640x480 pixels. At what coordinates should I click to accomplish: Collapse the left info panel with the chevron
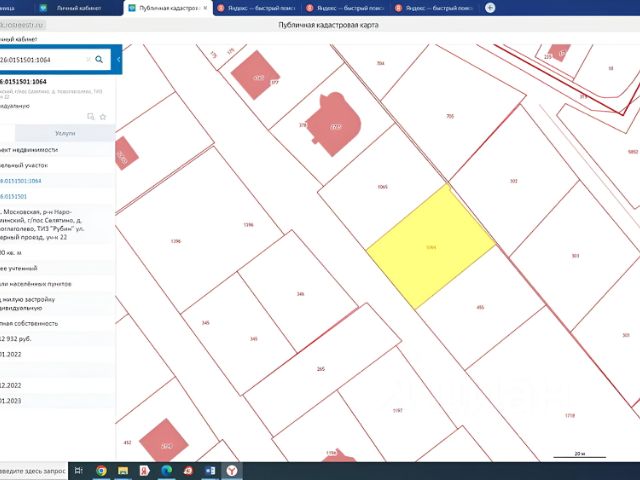pos(118,60)
